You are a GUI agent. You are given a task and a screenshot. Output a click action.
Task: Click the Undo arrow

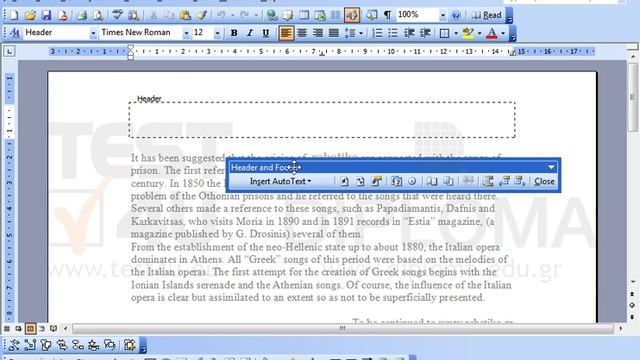click(221, 16)
